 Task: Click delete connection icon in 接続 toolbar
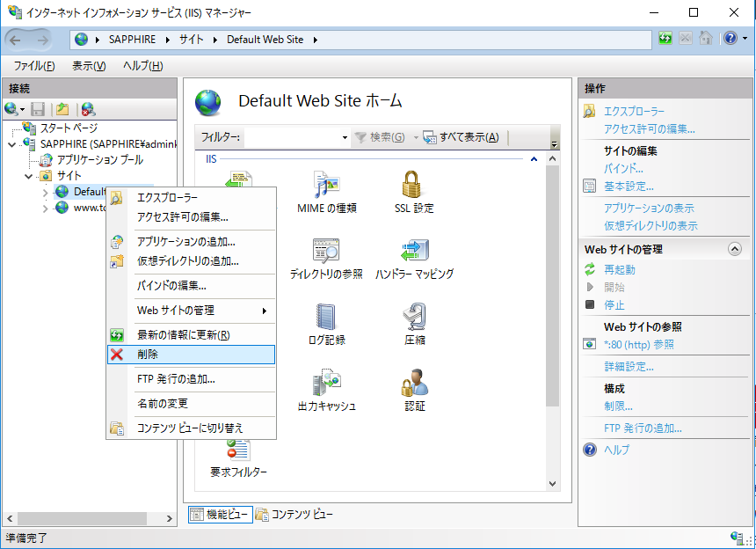click(88, 109)
